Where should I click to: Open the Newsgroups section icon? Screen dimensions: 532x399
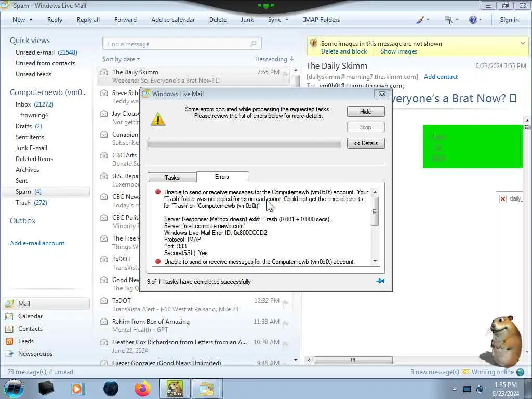(9, 354)
